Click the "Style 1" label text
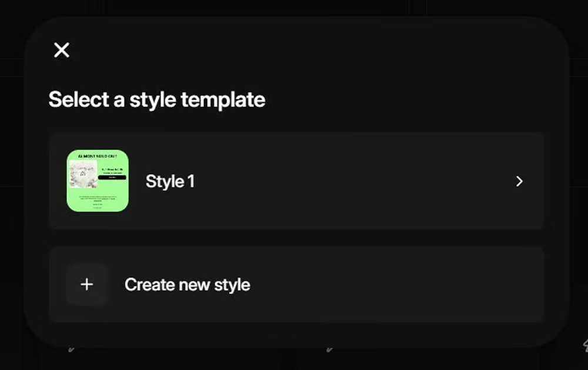588x370 pixels. [170, 181]
